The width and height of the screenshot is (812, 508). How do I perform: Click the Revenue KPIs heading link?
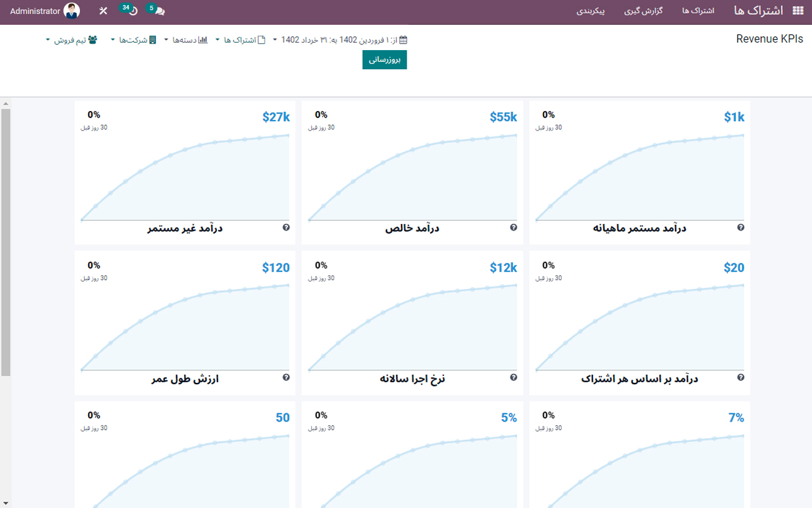pos(769,39)
